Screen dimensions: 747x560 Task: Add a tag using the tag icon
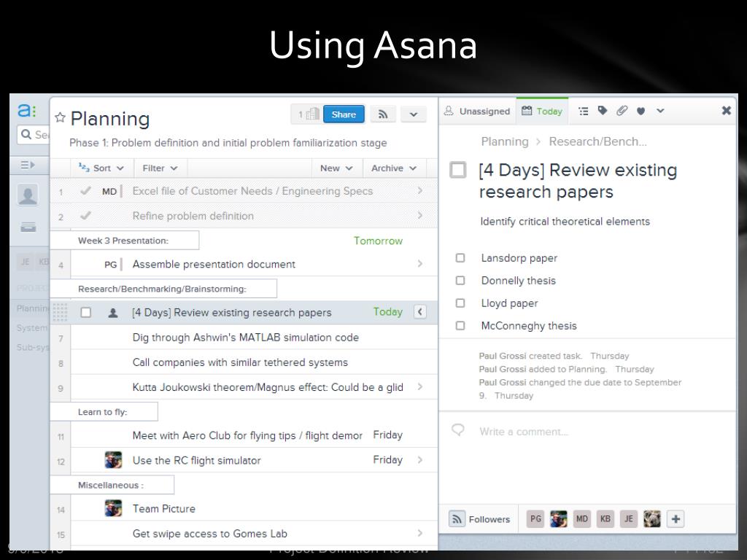click(603, 111)
